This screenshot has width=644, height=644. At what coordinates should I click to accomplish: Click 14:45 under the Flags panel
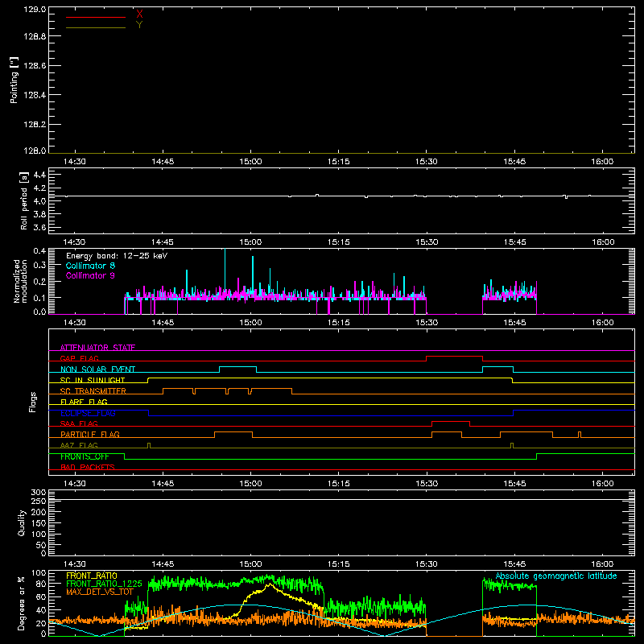click(163, 484)
